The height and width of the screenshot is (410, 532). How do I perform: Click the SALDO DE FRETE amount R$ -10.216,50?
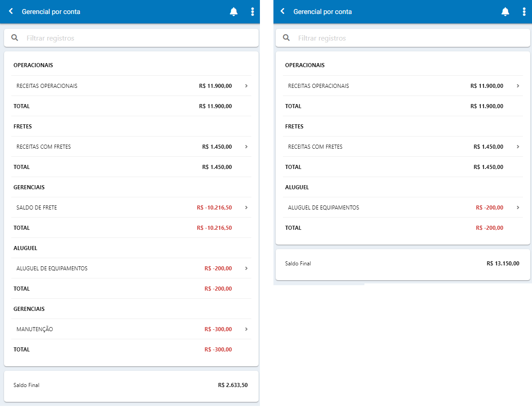214,207
